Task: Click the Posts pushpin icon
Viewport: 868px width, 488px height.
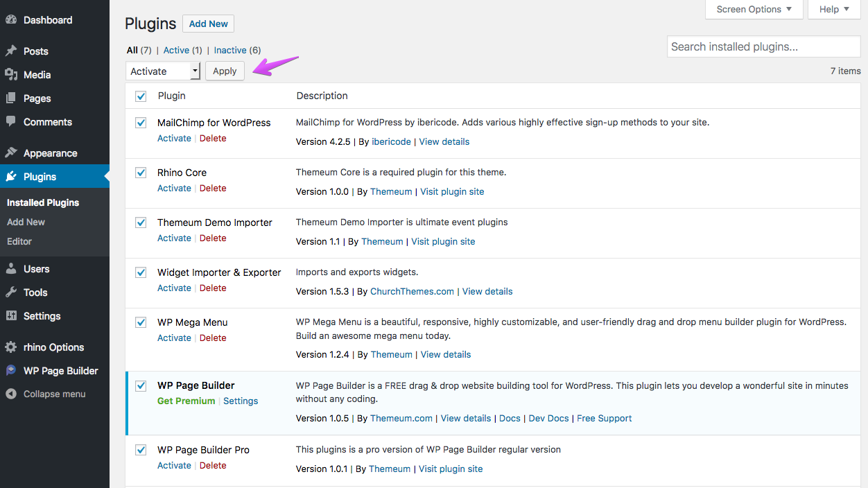Action: tap(11, 51)
